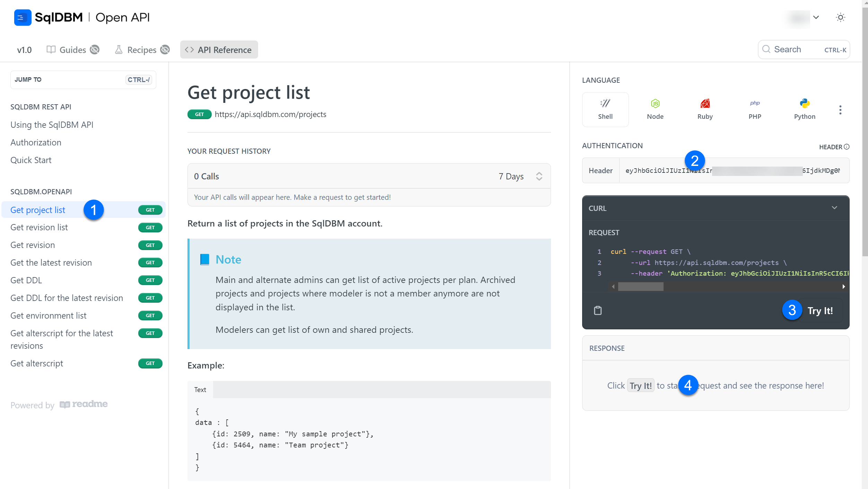Copy the cURL request with clipboard icon
The height and width of the screenshot is (489, 868).
point(598,310)
